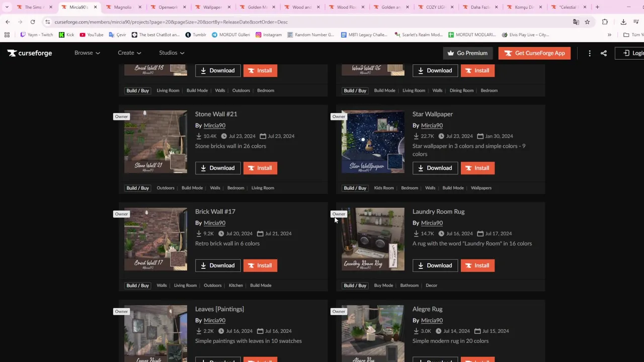Open the Stone Wall #21 thumbnail
This screenshot has width=644, height=362.
pos(155,142)
